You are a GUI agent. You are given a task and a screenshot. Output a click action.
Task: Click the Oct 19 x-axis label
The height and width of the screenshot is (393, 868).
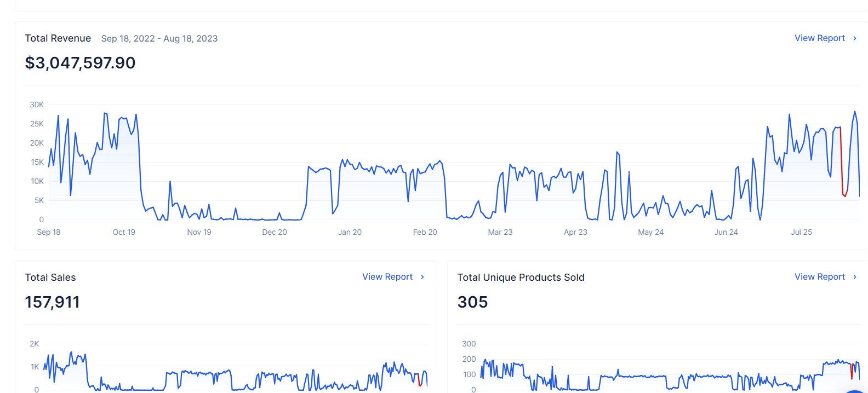coord(124,232)
